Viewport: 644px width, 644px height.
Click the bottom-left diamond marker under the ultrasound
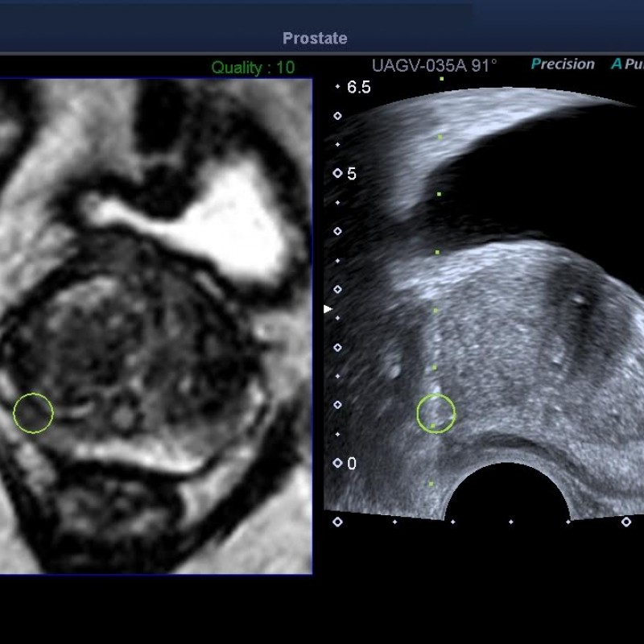tap(337, 522)
